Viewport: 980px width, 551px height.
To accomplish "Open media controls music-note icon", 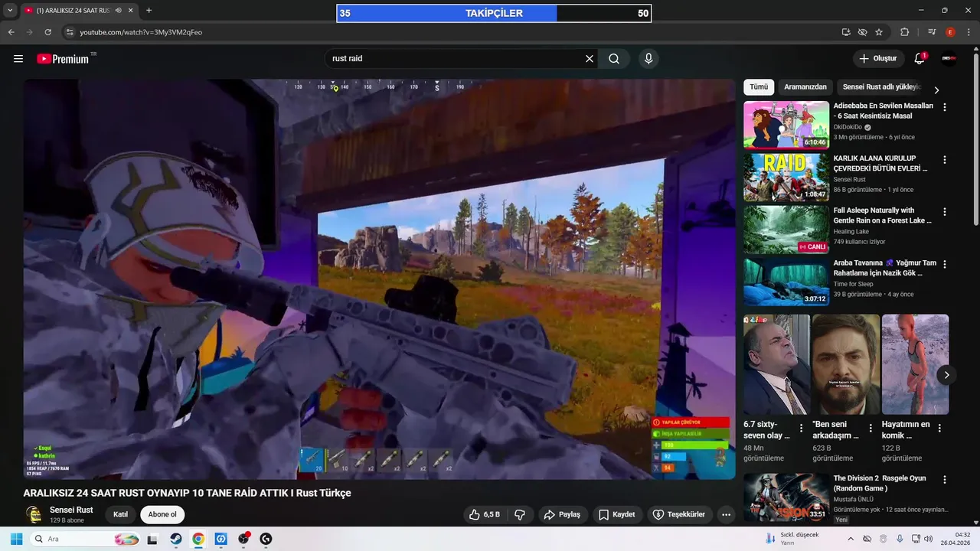I will 932,32.
